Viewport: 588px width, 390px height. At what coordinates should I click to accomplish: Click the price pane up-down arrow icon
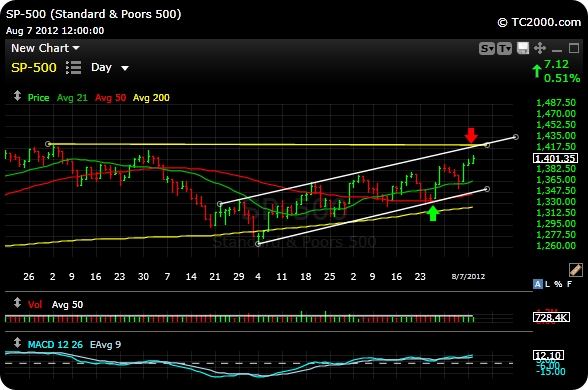pyautogui.click(x=17, y=96)
